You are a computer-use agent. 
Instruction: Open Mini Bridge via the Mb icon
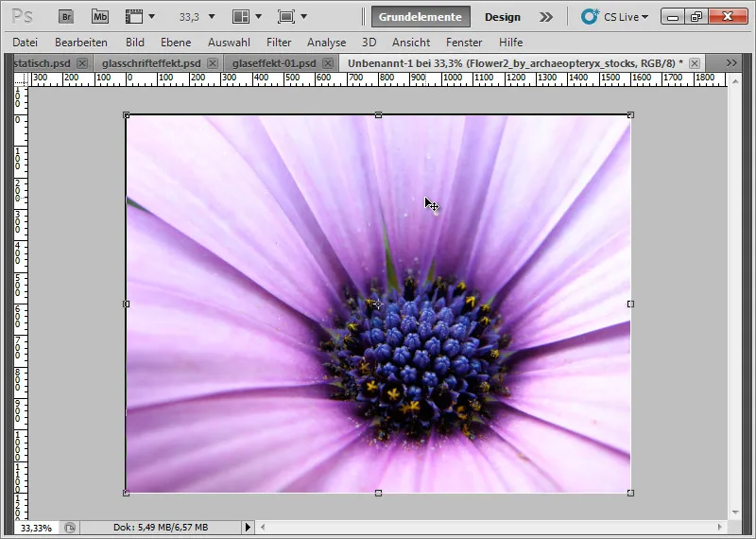(x=100, y=17)
